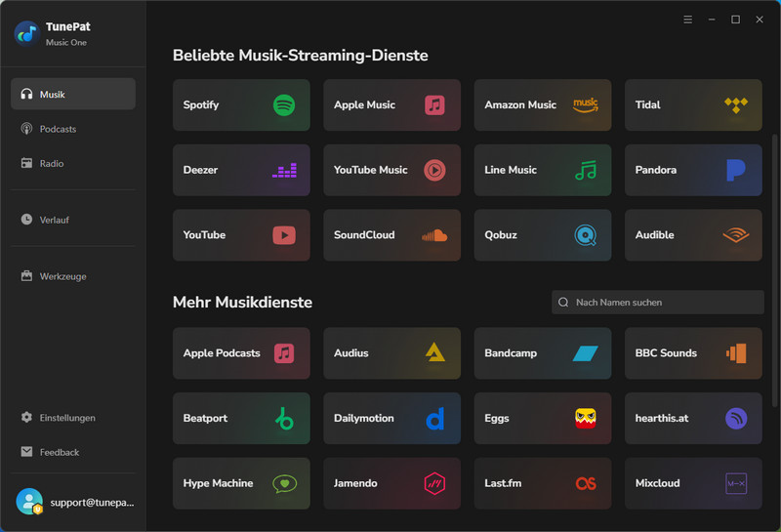781x532 pixels.
Task: Click the Deezer equalizer icon
Action: [x=284, y=171]
